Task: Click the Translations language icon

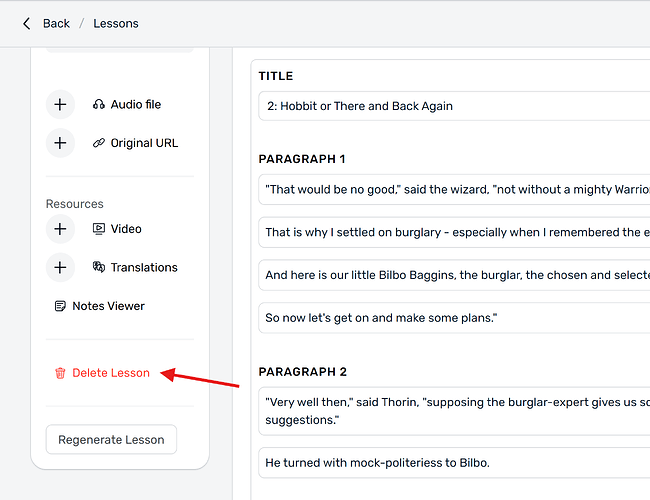Action: (x=99, y=267)
